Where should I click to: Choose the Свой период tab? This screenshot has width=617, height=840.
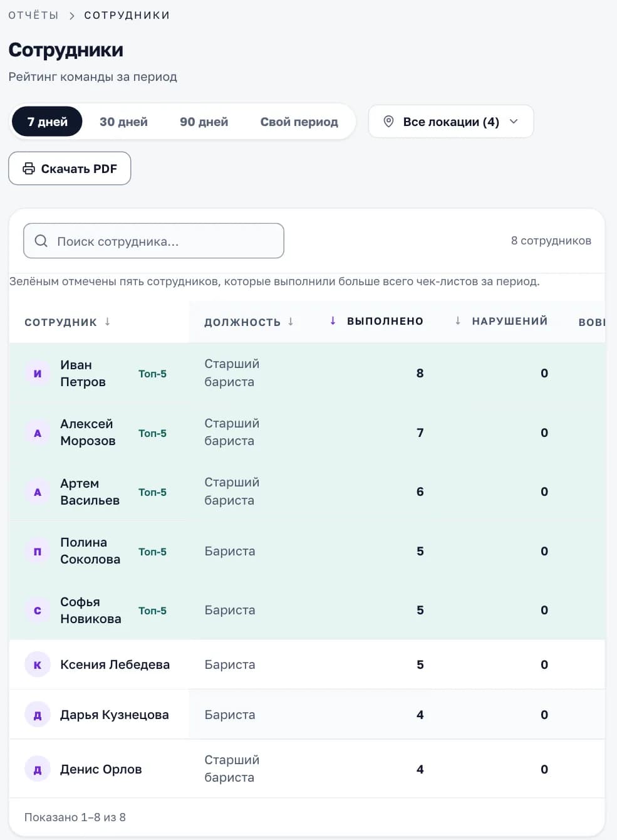(299, 122)
